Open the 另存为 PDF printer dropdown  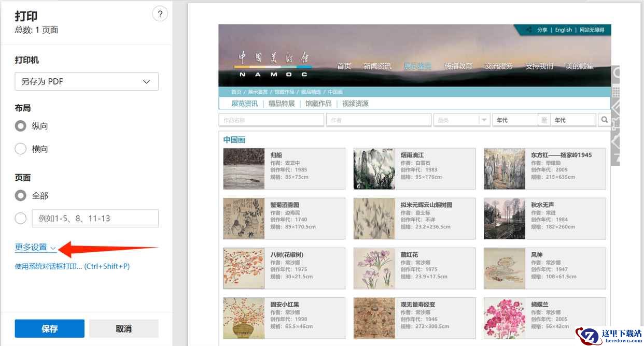click(x=87, y=81)
